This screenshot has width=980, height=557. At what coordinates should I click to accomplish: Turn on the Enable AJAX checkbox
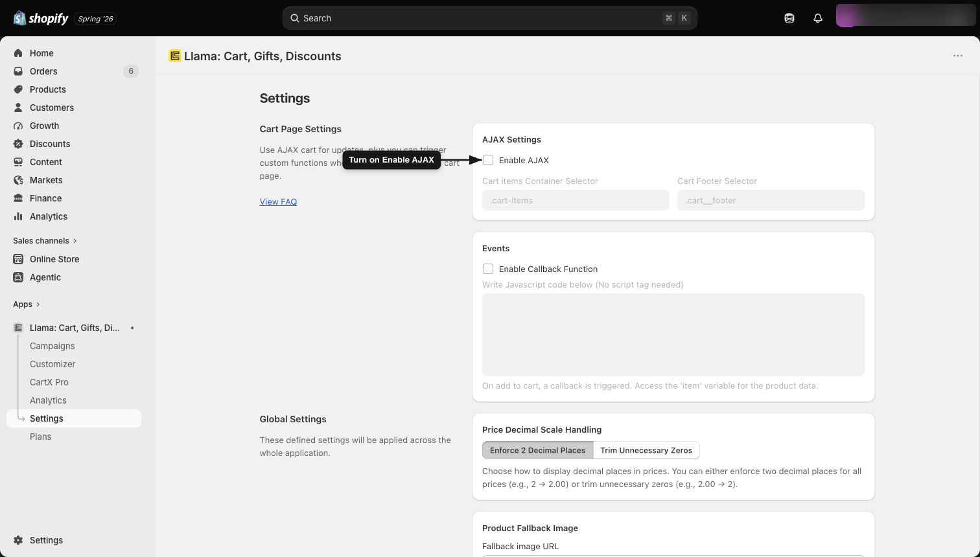point(488,160)
